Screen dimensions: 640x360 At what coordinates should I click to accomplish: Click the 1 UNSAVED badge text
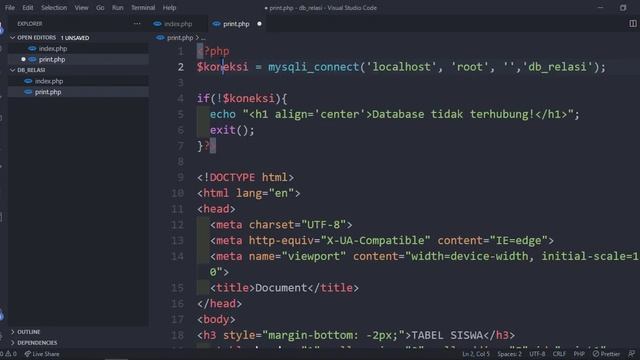pyautogui.click(x=75, y=38)
